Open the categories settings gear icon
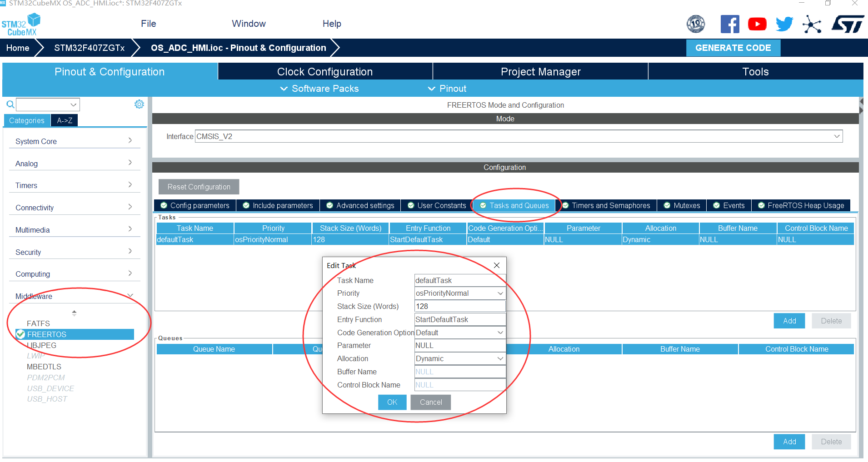This screenshot has width=868, height=462. point(139,104)
